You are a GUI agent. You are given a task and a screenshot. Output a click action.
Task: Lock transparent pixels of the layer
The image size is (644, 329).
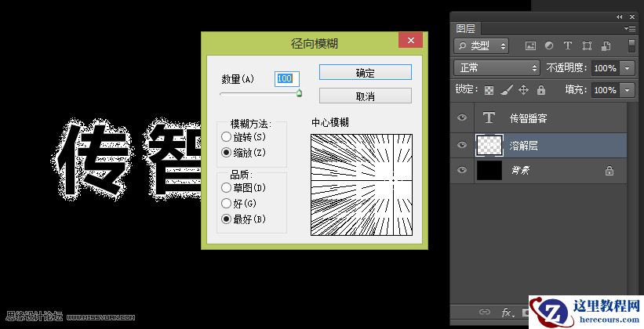point(489,90)
